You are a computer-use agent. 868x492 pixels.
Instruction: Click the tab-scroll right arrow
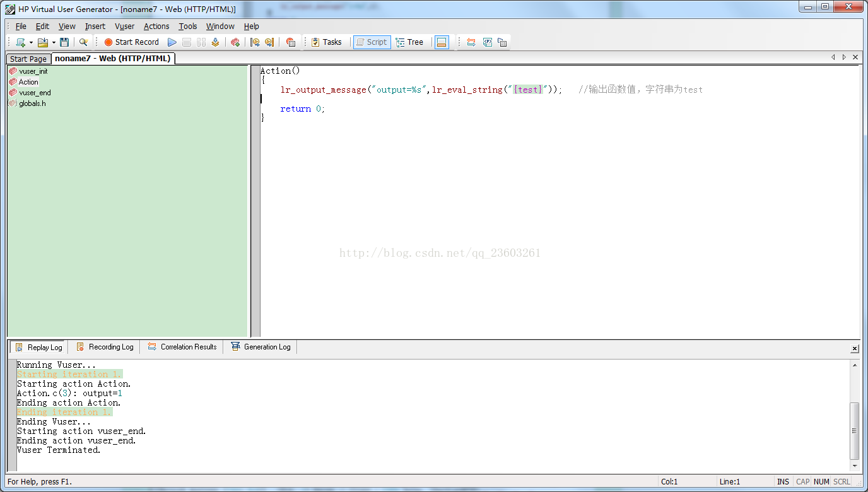coord(844,57)
